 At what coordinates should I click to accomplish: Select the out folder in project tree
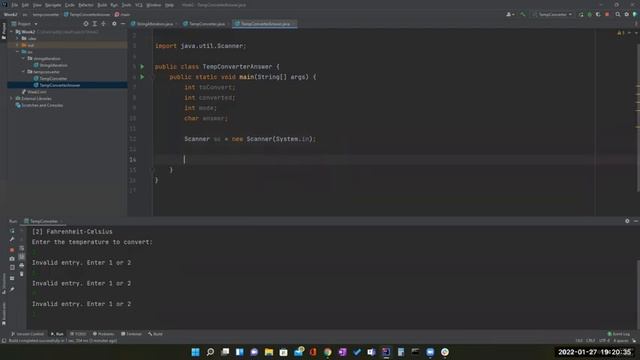(67, 45)
